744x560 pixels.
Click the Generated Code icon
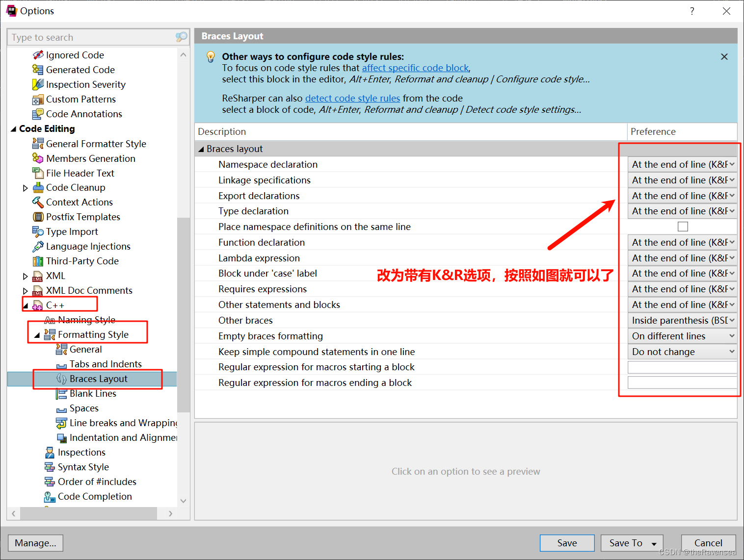[38, 70]
